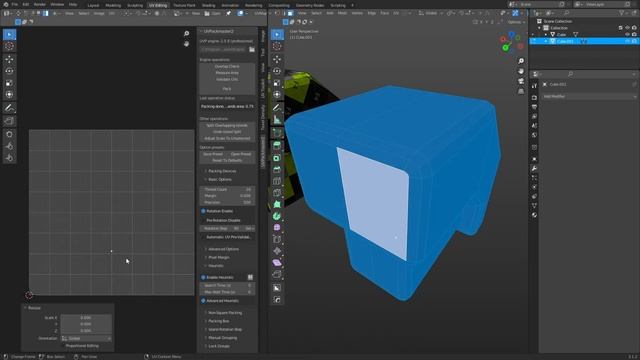Select the Inset Faces tool
The width and height of the screenshot is (640, 360).
[x=277, y=158]
